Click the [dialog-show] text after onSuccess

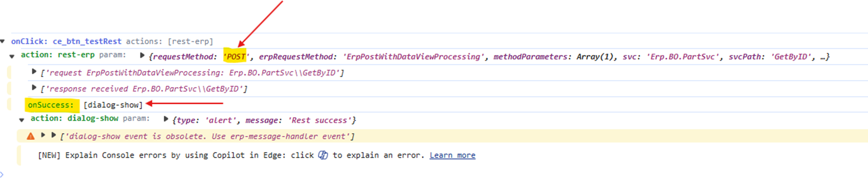coord(113,105)
